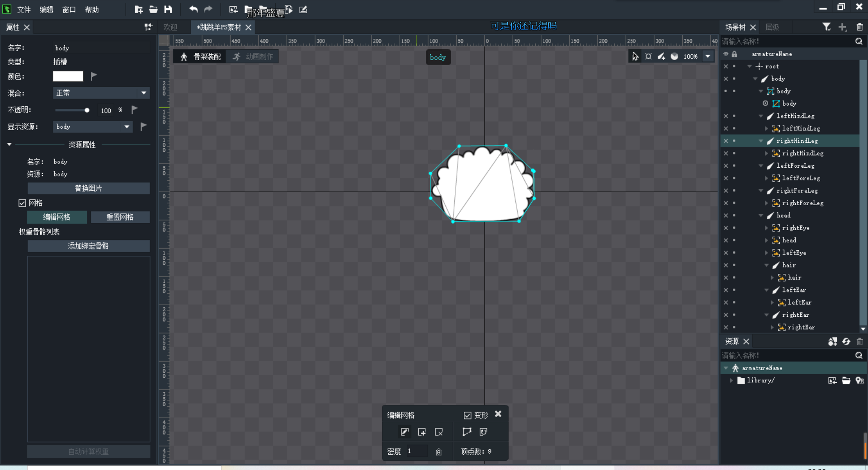The image size is (868, 470).
Task: Click the delete vertex mesh tool
Action: click(439, 432)
